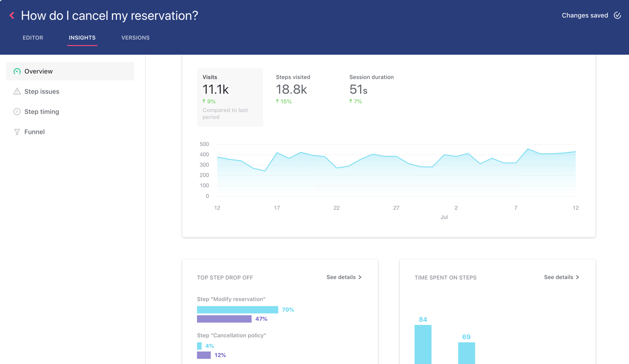Click the page title 'How do I cancel my reservation?'

coord(110,16)
